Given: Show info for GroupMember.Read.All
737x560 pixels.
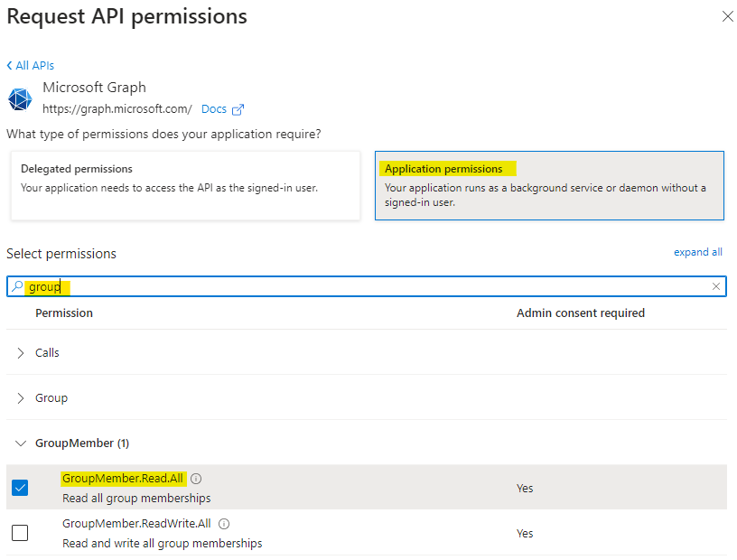Looking at the screenshot, I should 196,479.
